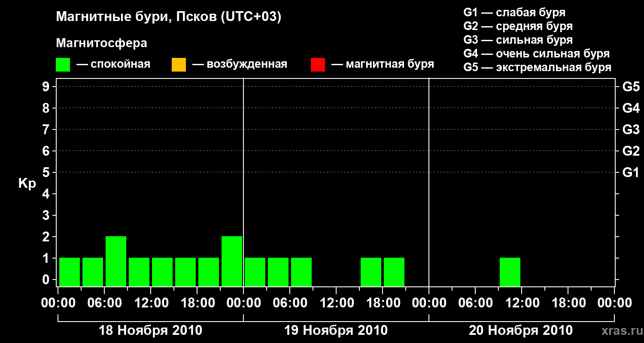The height and width of the screenshot is (343, 644).
Task: Click the Kp 2 bar at 06:00 on 18 November
Action: (x=116, y=261)
